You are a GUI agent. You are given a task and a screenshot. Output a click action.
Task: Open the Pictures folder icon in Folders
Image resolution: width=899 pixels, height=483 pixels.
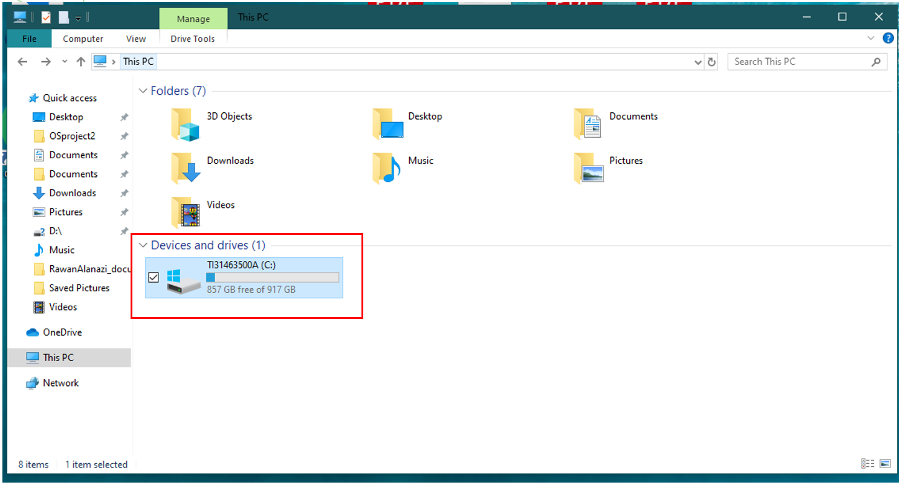[x=589, y=168]
